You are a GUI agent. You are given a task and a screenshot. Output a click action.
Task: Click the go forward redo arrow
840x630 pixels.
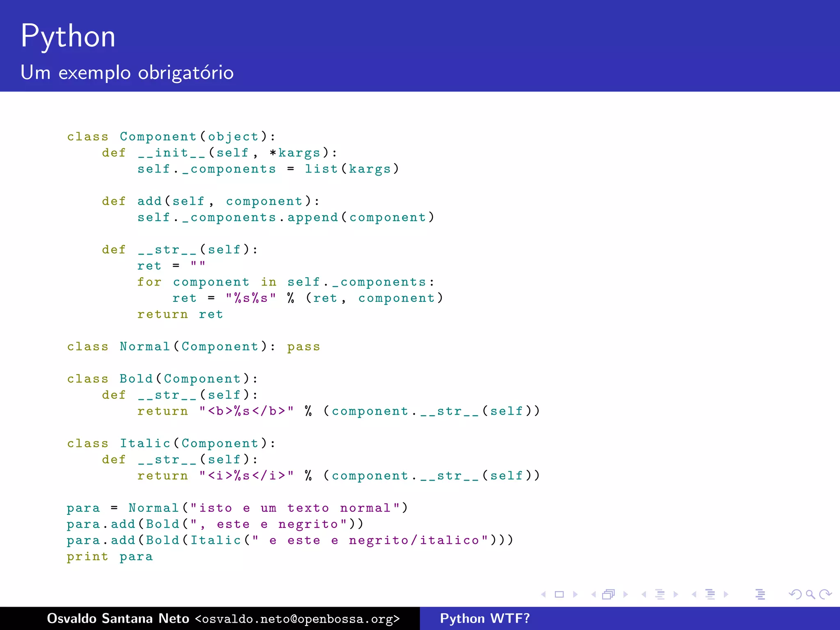pyautogui.click(x=825, y=594)
